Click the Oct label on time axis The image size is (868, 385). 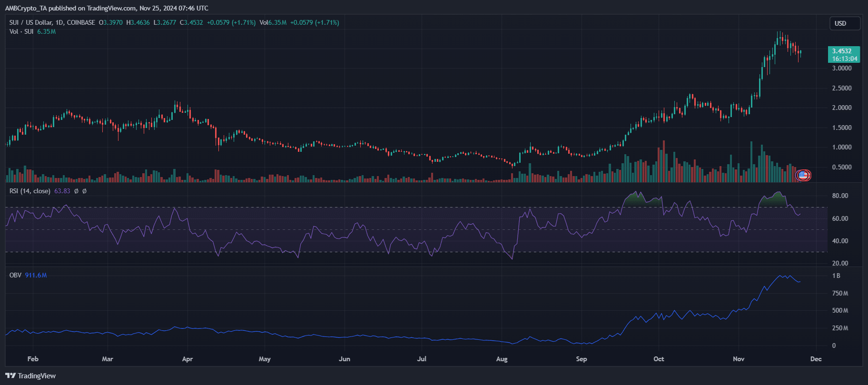(659, 359)
